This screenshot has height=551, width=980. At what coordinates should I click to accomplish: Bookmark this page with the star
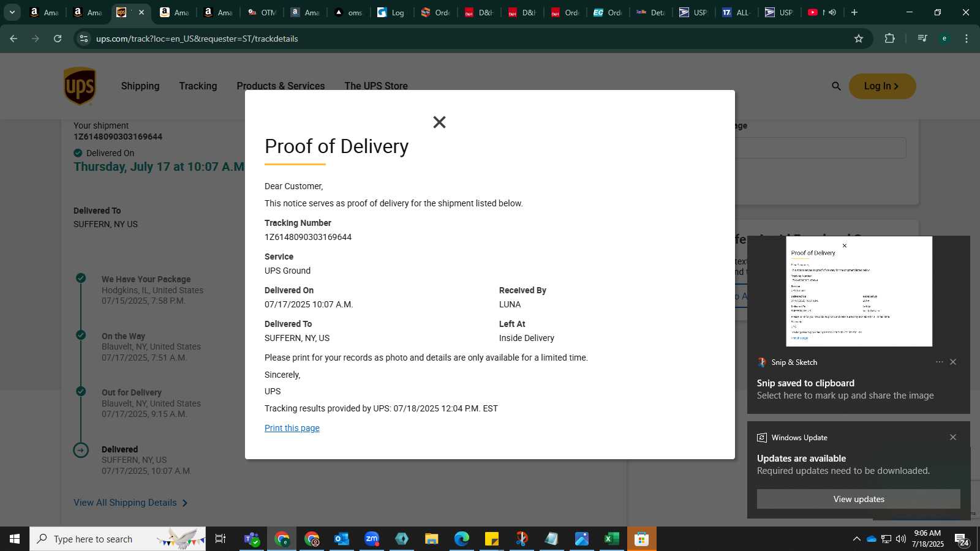click(859, 39)
